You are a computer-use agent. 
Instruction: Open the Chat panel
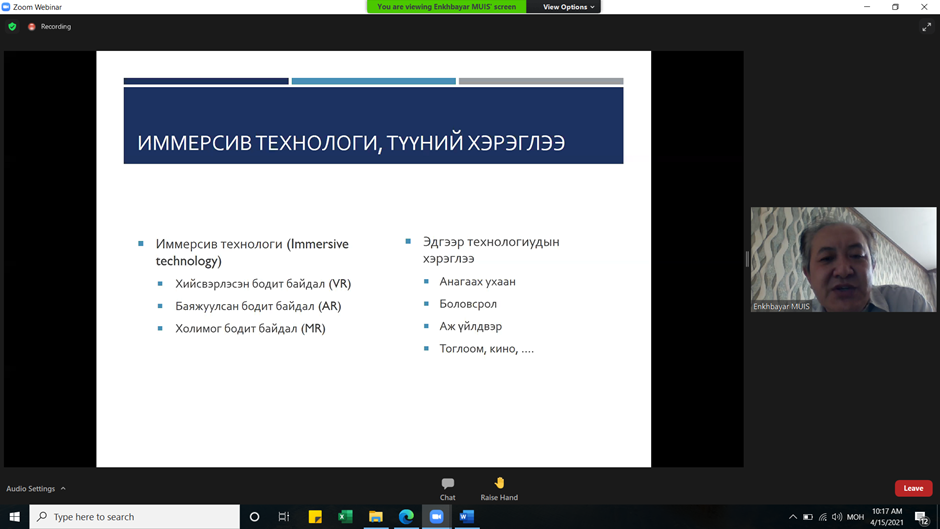(x=447, y=489)
